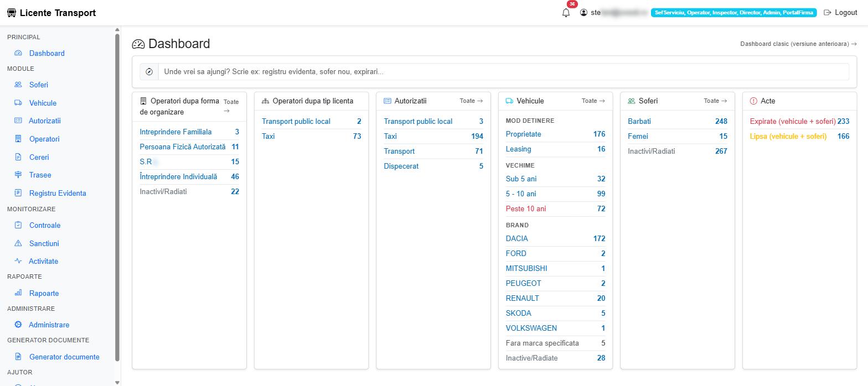Click the roles badge with SefServiciu, Operator
The height and width of the screenshot is (386, 868).
coord(734,13)
